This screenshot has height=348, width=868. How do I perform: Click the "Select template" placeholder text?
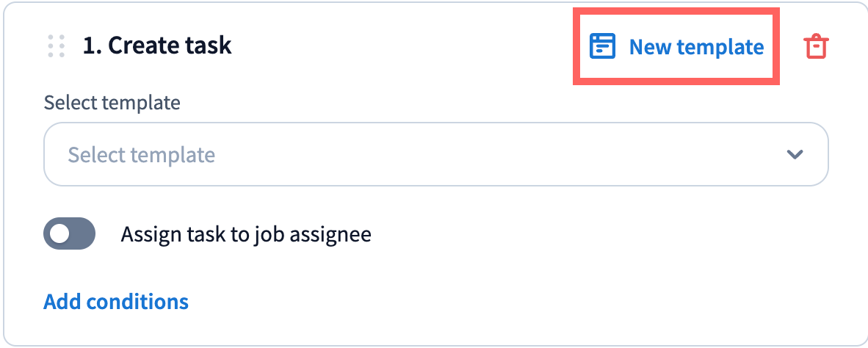click(x=142, y=155)
